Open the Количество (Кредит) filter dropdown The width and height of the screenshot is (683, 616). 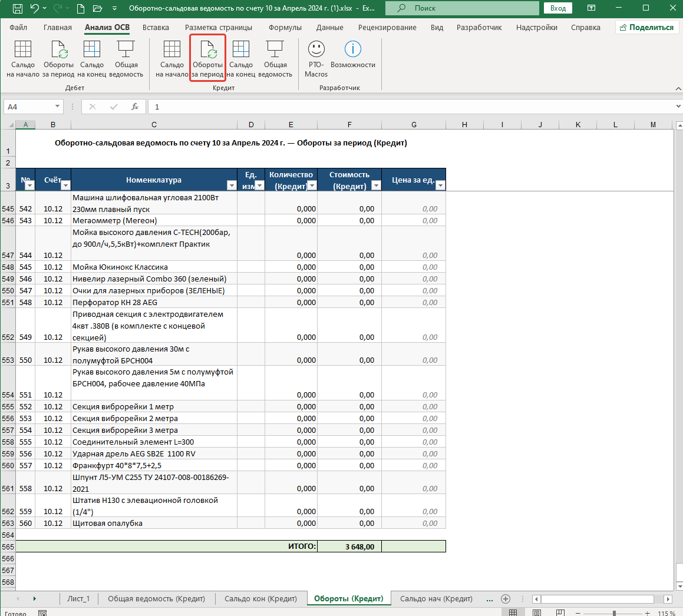[312, 186]
